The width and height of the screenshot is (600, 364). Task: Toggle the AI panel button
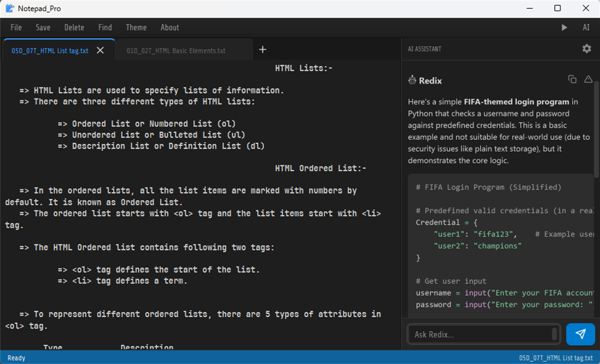586,28
